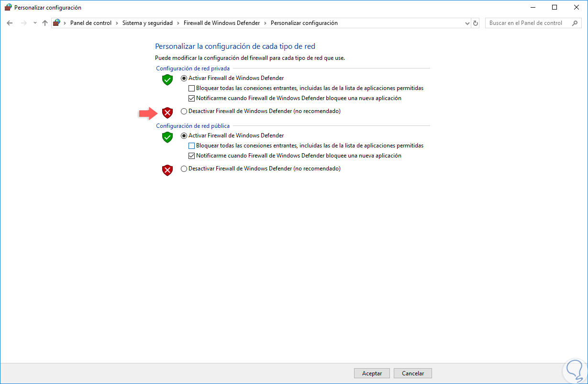This screenshot has height=384, width=588.
Task: Click the page title Personalizar la configuración
Action: 235,46
